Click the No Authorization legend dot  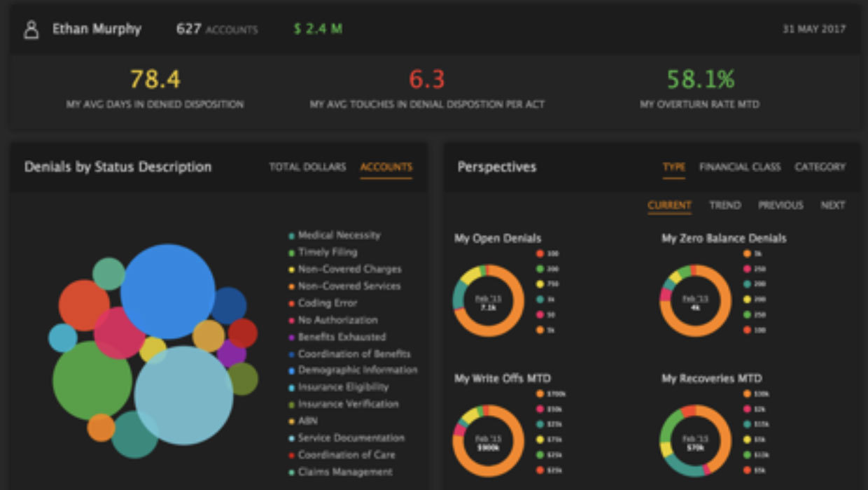290,319
